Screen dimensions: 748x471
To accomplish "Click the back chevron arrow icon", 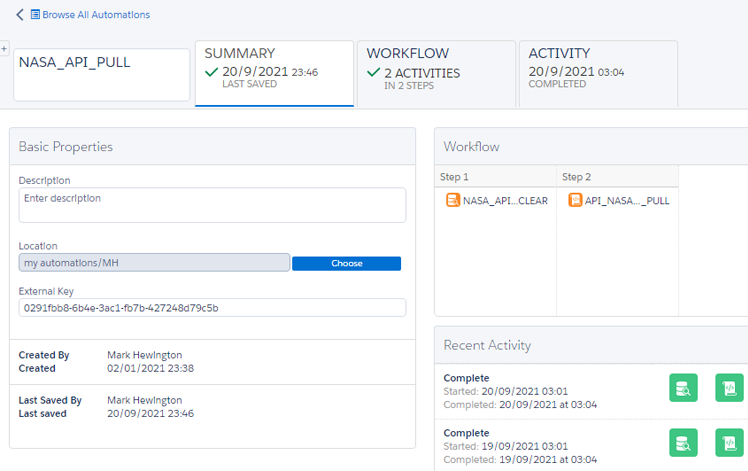I will [20, 15].
